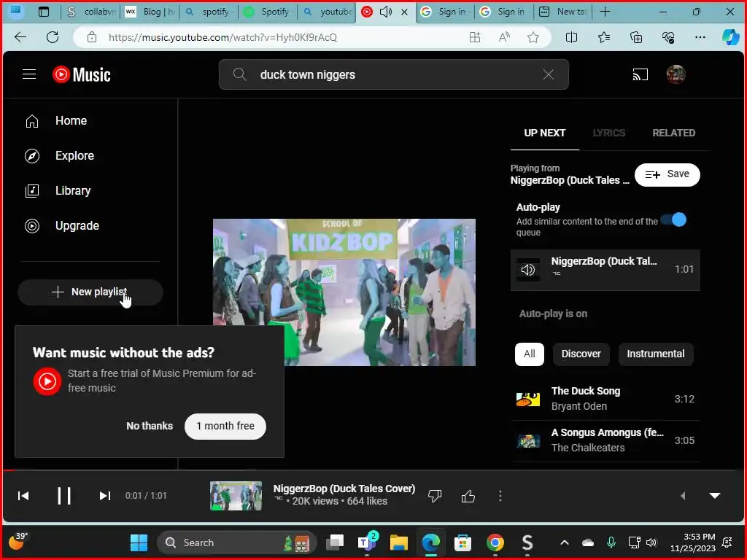The image size is (747, 560).
Task: Open File Explorer from the taskbar
Action: point(399,542)
